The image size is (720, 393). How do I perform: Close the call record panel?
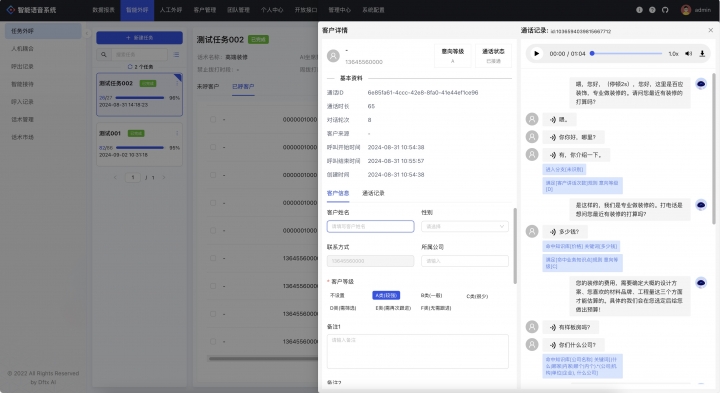click(710, 30)
